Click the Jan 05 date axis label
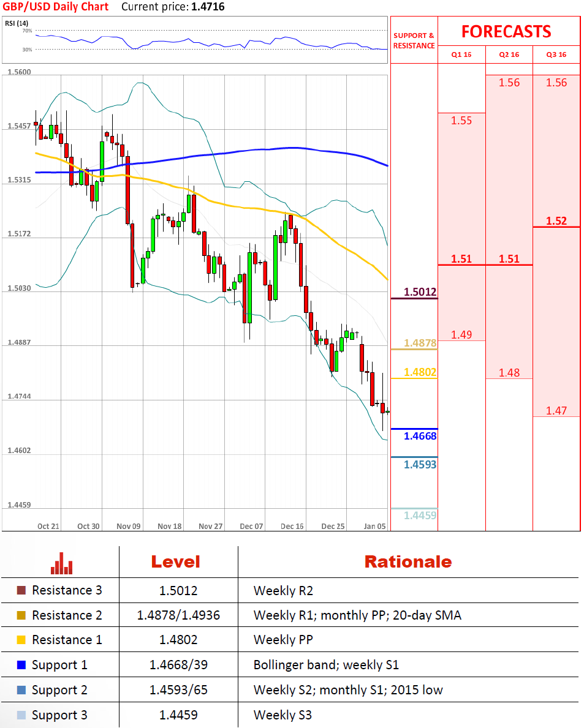584x728 pixels. pyautogui.click(x=374, y=526)
